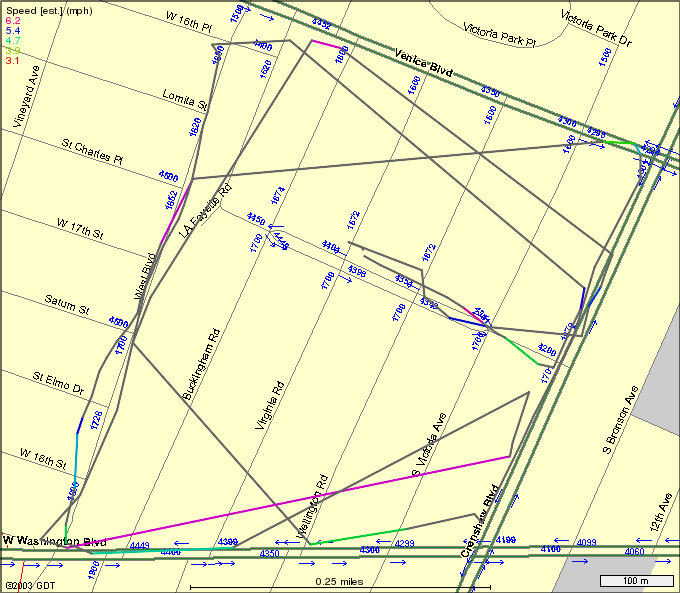Click the ©2003 GDT copyright text

(30, 586)
